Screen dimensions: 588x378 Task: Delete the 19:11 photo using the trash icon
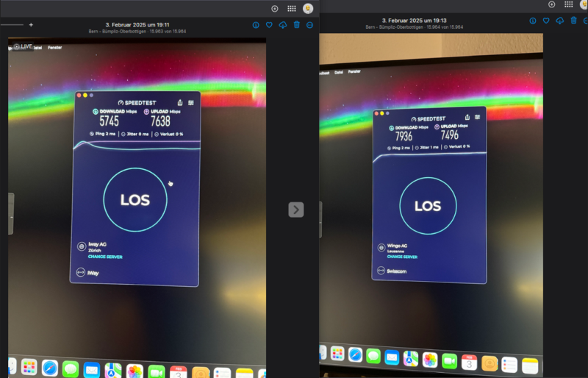(x=297, y=25)
